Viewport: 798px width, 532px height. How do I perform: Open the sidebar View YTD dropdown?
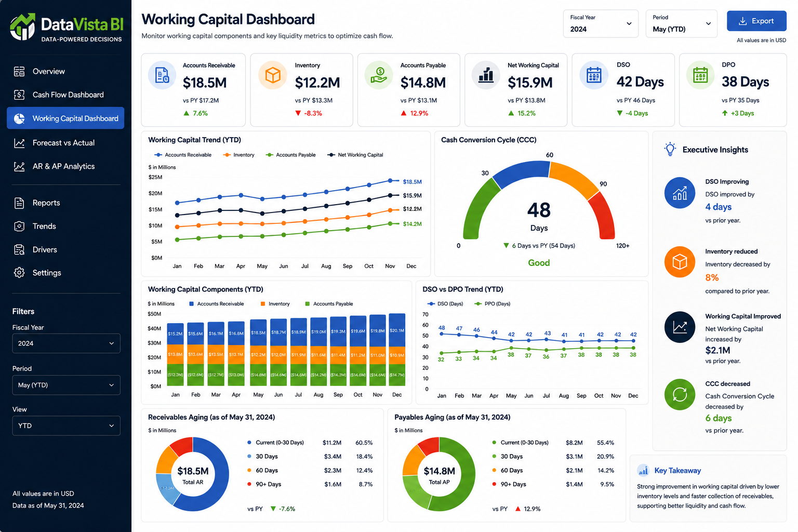[66, 425]
